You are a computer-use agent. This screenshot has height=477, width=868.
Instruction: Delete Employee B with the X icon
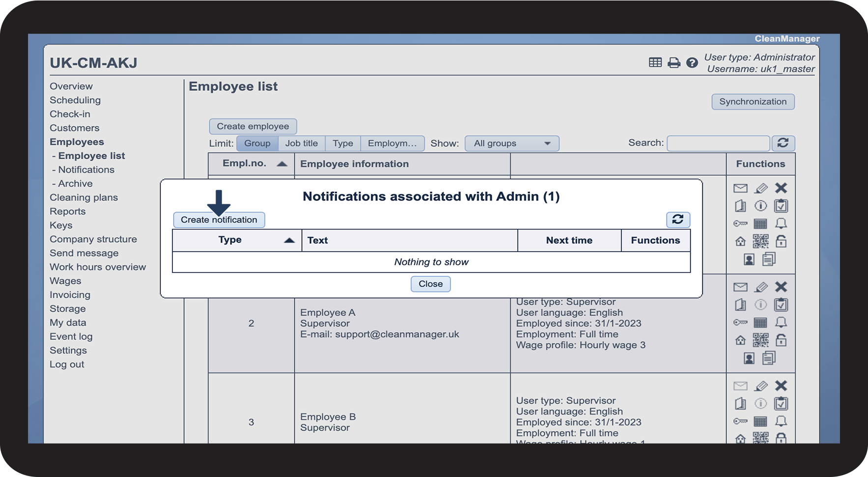point(781,386)
